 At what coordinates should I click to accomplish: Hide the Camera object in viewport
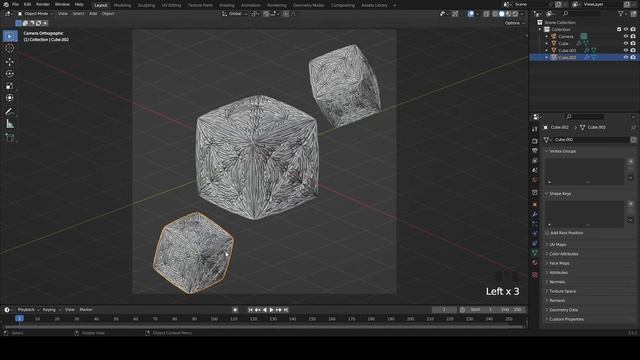(626, 36)
